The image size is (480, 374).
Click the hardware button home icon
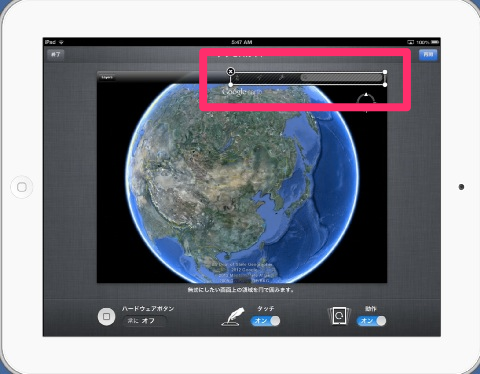pos(106,316)
